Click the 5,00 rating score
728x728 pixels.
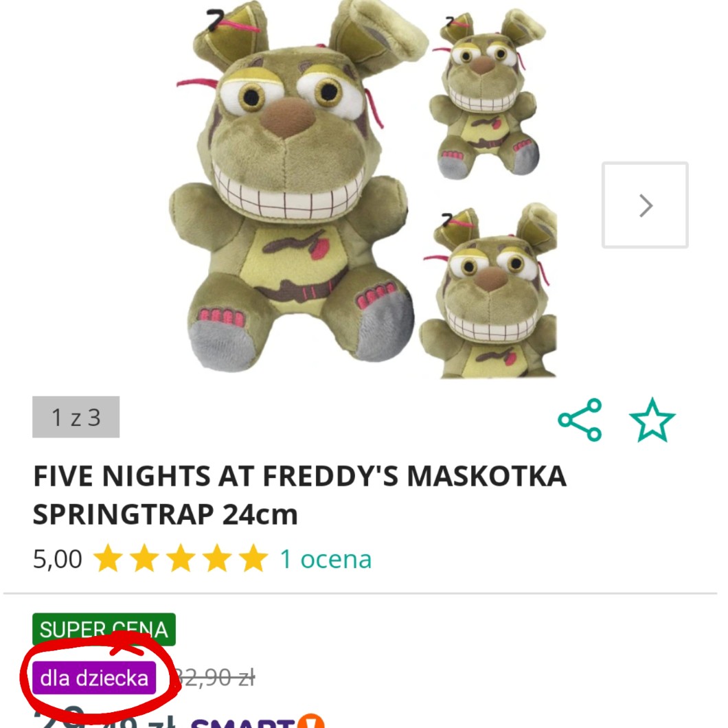click(x=57, y=559)
